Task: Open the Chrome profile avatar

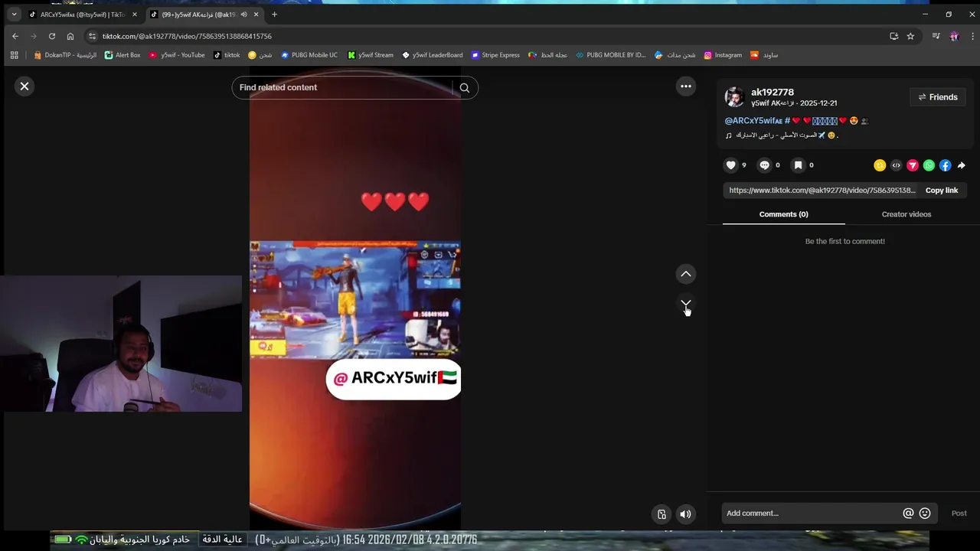Action: pos(954,36)
